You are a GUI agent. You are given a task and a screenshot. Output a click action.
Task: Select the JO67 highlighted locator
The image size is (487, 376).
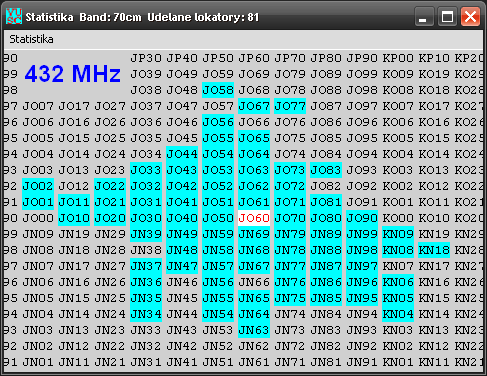[254, 106]
